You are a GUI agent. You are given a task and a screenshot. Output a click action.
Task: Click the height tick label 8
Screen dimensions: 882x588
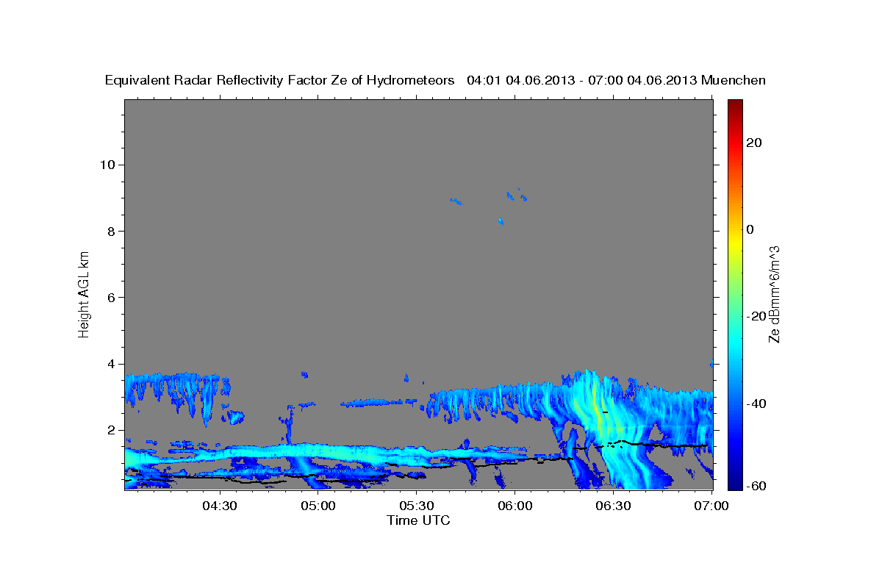pos(111,231)
